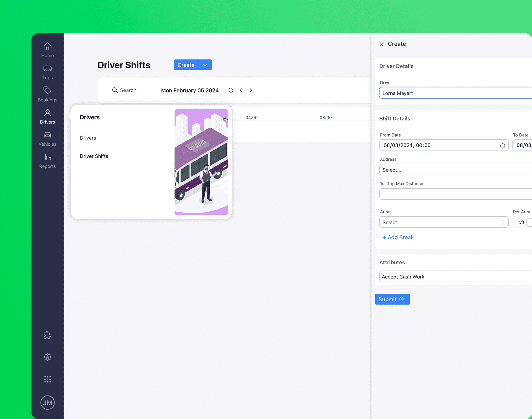Select Driver Shifts in the flyout menu
Image resolution: width=532 pixels, height=419 pixels.
point(94,156)
